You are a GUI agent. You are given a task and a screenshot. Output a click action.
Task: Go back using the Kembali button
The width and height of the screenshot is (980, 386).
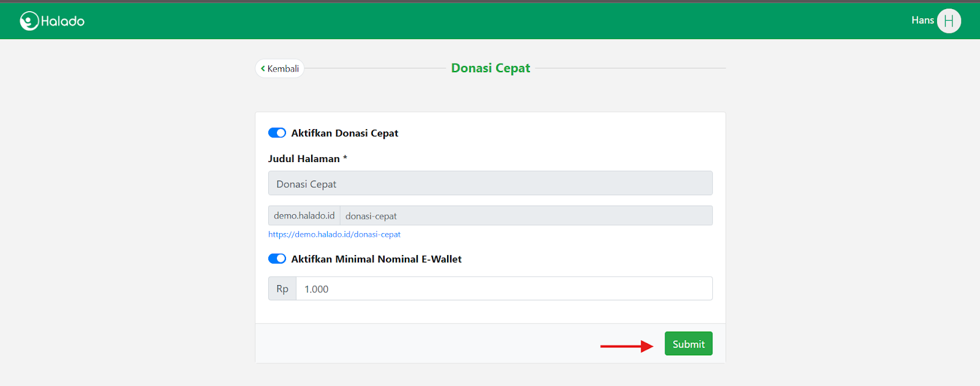(280, 69)
